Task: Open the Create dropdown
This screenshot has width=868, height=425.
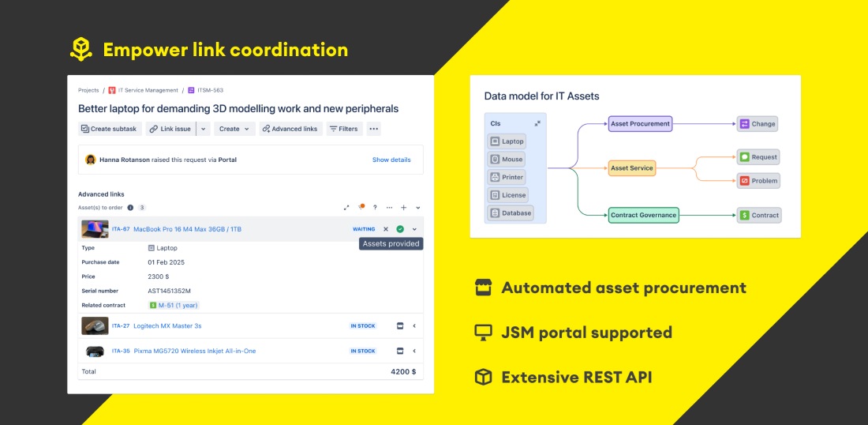Action: [x=234, y=129]
